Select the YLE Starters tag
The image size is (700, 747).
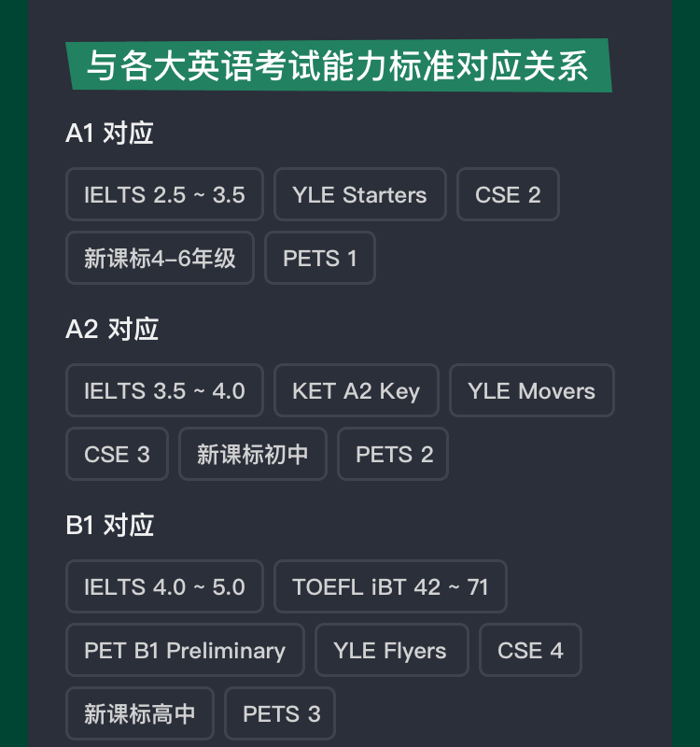click(x=359, y=194)
